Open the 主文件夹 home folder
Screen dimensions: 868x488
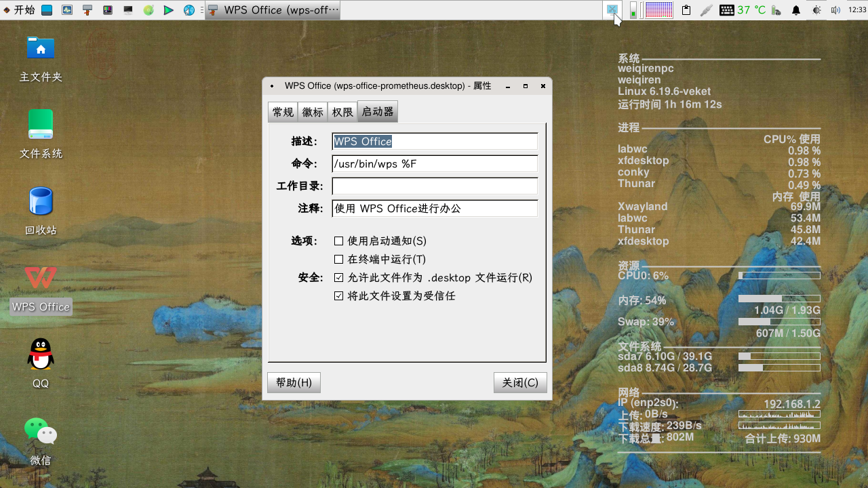pyautogui.click(x=40, y=47)
